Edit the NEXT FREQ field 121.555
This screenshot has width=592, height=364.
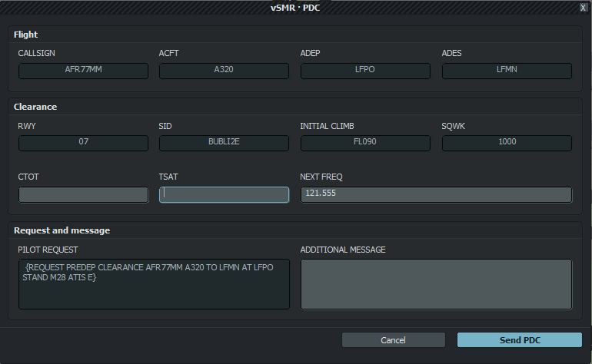(x=436, y=194)
